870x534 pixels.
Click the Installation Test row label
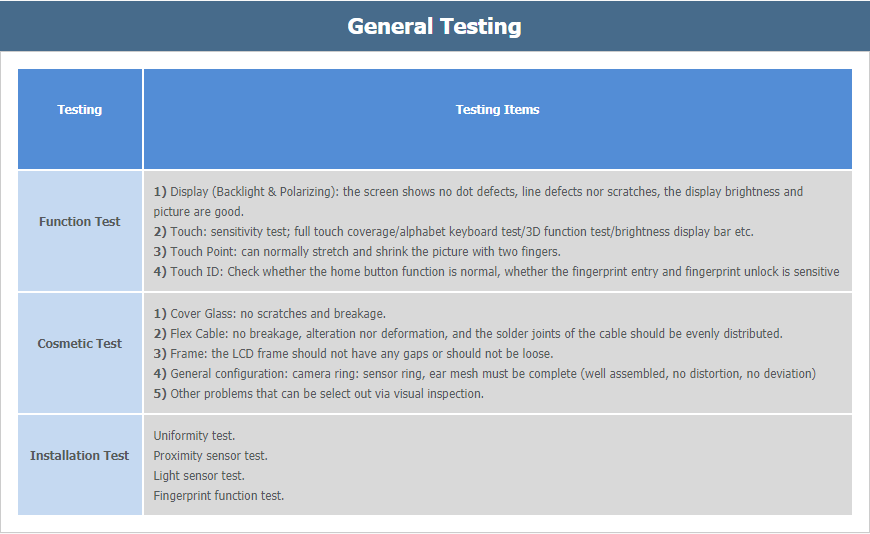[x=79, y=456]
